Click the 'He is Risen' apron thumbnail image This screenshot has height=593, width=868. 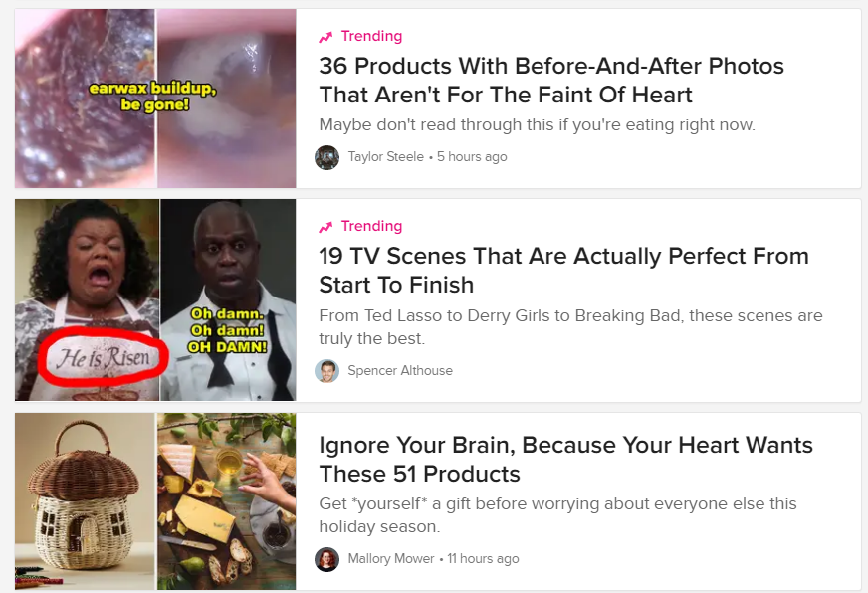(87, 299)
